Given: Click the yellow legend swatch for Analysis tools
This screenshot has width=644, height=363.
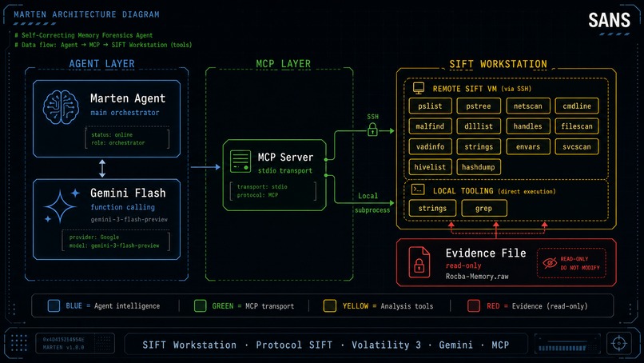Looking at the screenshot, I should coord(330,306).
